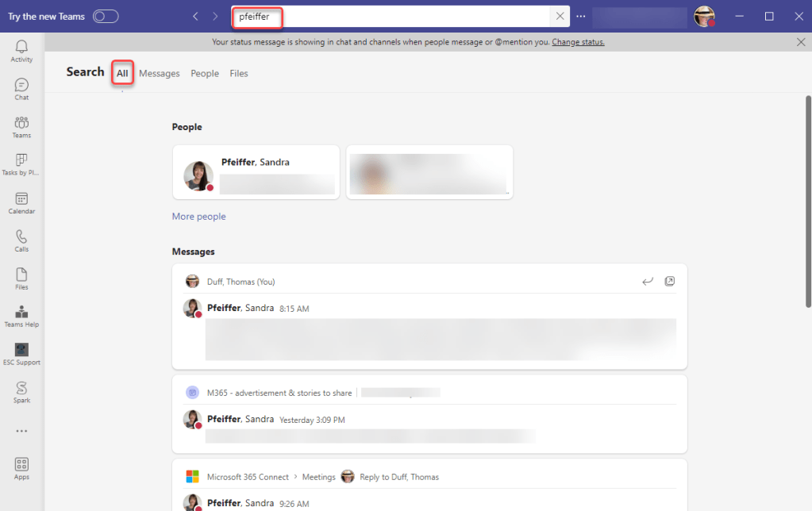This screenshot has width=812, height=511.
Task: Open the Activity feed in sidebar
Action: (21, 51)
